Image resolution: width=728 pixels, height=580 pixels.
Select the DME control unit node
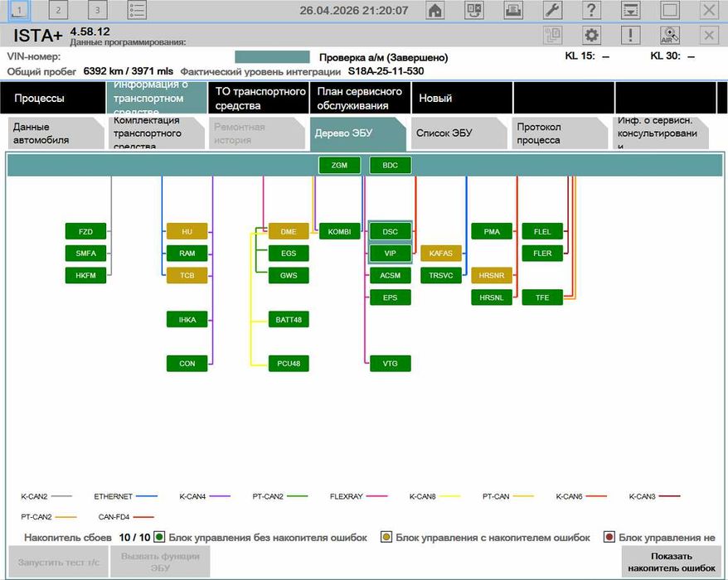click(289, 231)
